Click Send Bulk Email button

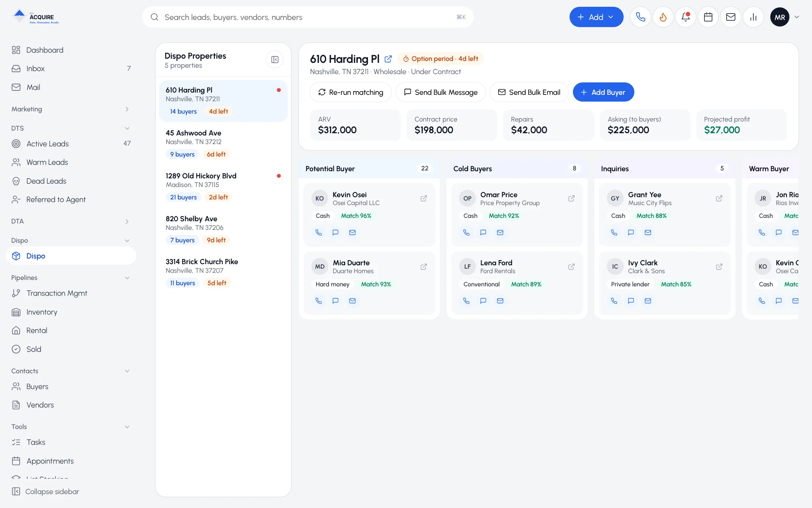[x=529, y=92]
